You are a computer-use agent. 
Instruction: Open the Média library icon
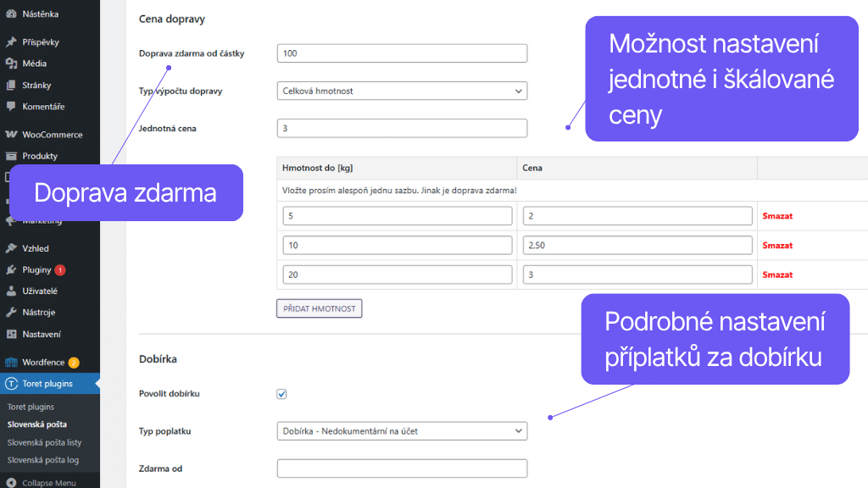pyautogui.click(x=12, y=62)
